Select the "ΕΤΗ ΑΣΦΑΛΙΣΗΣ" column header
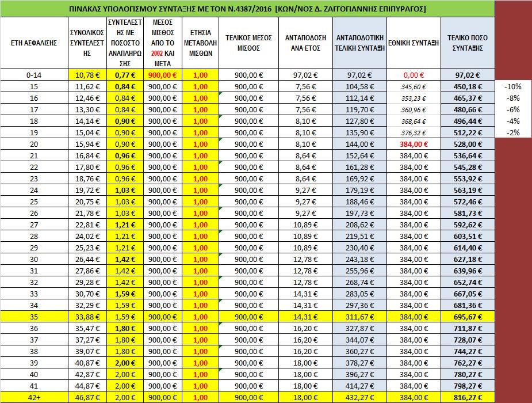Image resolution: width=532 pixels, height=403 pixels. pyautogui.click(x=33, y=43)
